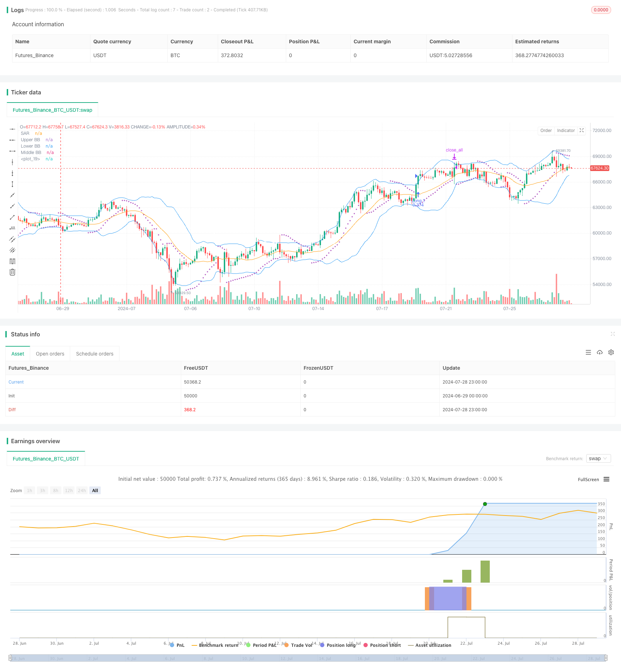621x672 pixels.
Task: Set zoom range to 12h
Action: [x=69, y=490]
